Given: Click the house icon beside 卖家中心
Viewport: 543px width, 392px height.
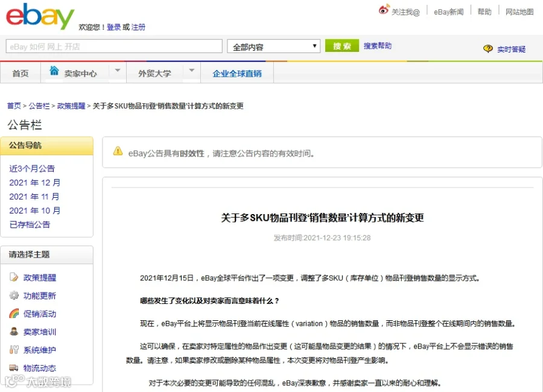Looking at the screenshot, I should click(54, 71).
